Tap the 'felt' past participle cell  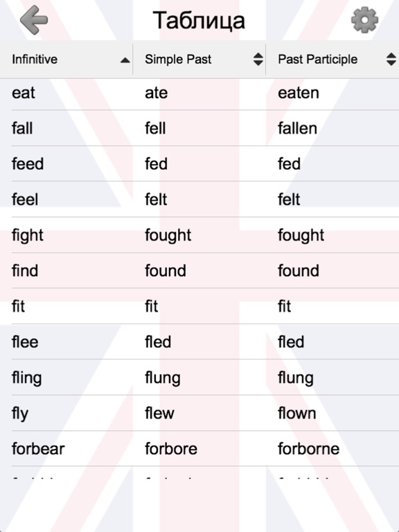pyautogui.click(x=289, y=199)
